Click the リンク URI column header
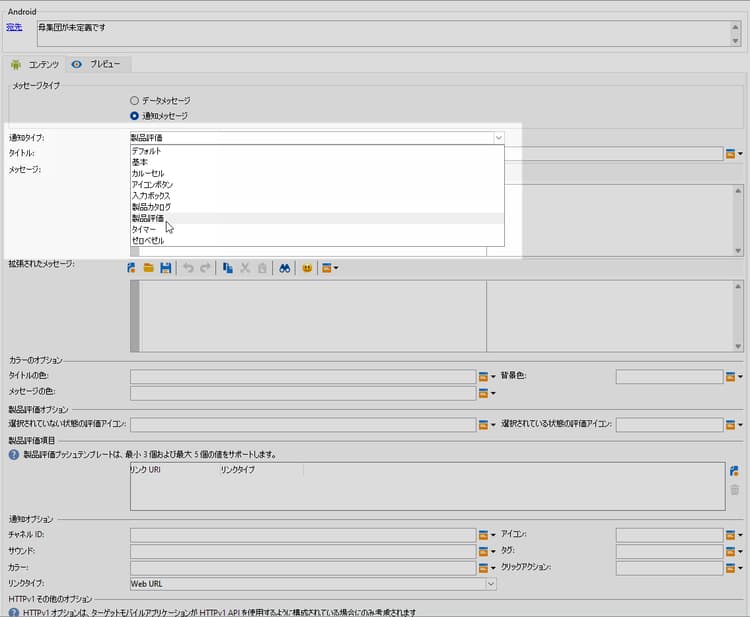 (145, 470)
